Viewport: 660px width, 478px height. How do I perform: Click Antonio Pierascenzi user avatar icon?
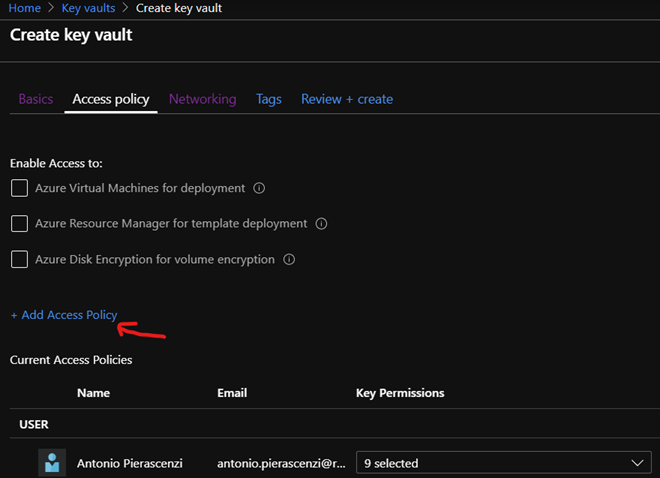[52, 462]
